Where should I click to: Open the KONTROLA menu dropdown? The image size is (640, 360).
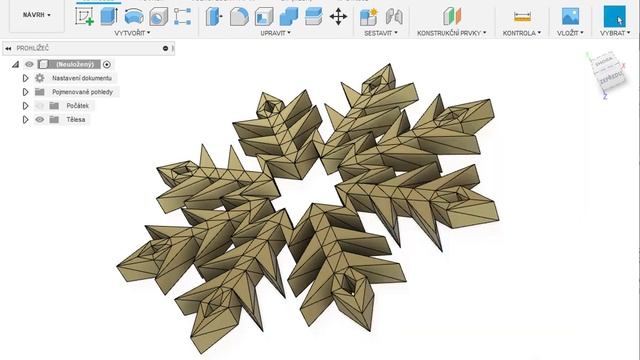pos(522,33)
